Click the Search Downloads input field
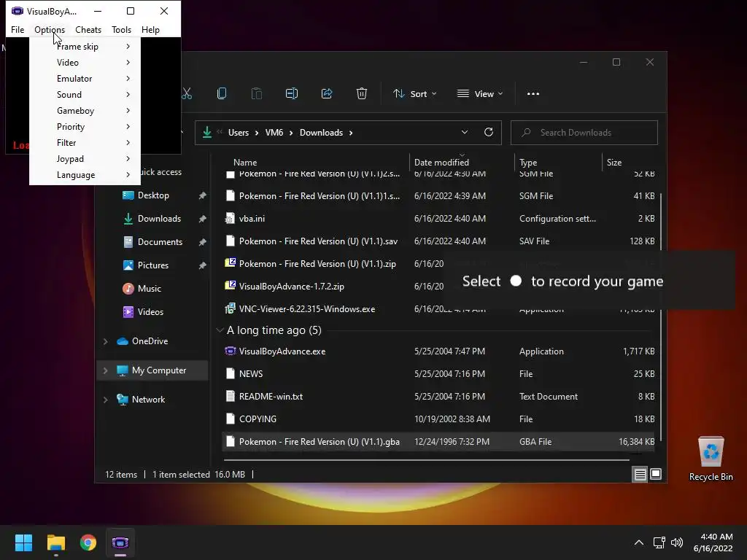Image resolution: width=747 pixels, height=560 pixels. point(584,133)
